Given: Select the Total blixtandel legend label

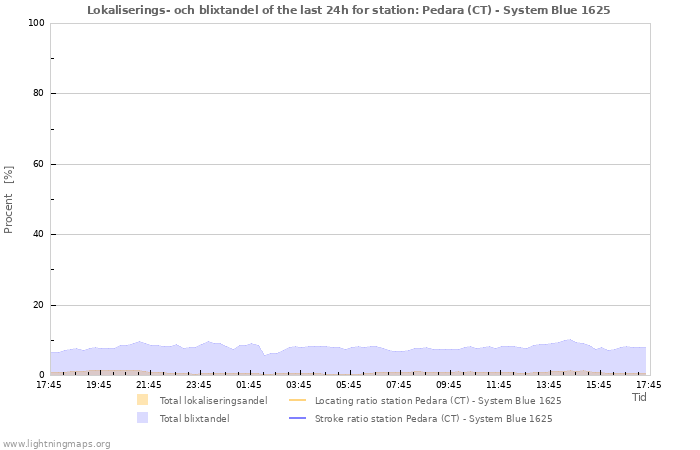Looking at the screenshot, I should click(194, 418).
